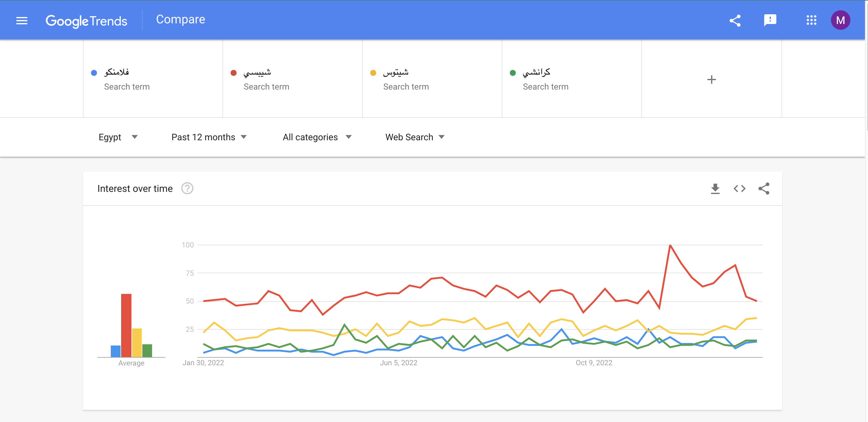Open the Google apps grid
This screenshot has height=422, width=868.
811,20
